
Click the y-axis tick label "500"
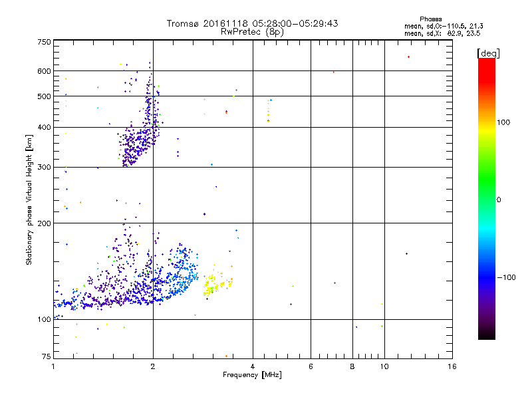point(44,96)
